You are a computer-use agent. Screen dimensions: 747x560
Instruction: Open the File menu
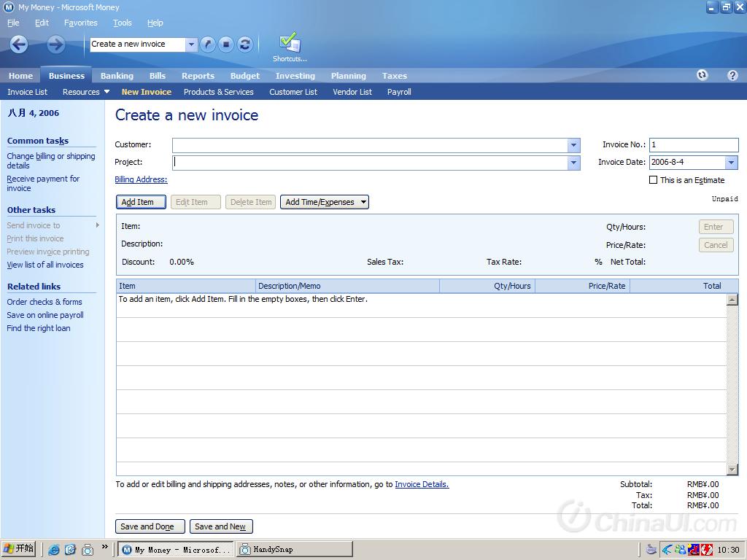(x=13, y=23)
